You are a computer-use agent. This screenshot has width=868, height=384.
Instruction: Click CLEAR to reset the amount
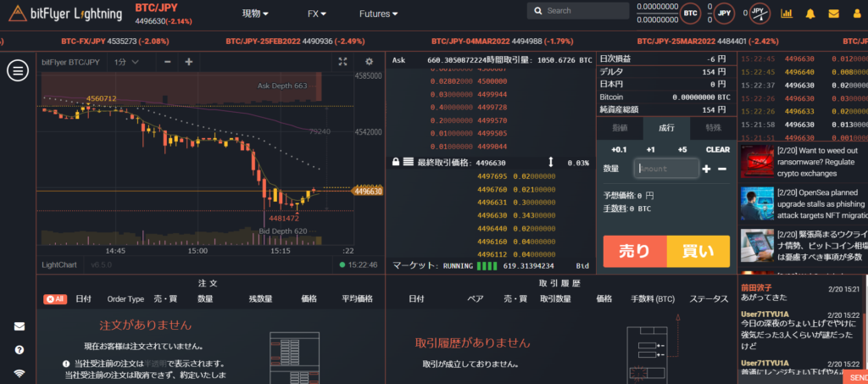tap(717, 149)
